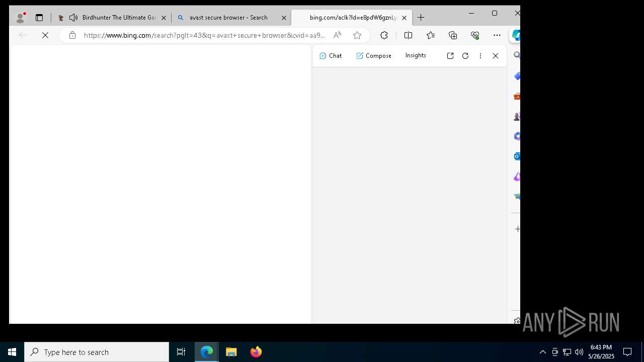Image resolution: width=644 pixels, height=362 pixels.
Task: Launch Firefox from the taskbar
Action: (256, 352)
